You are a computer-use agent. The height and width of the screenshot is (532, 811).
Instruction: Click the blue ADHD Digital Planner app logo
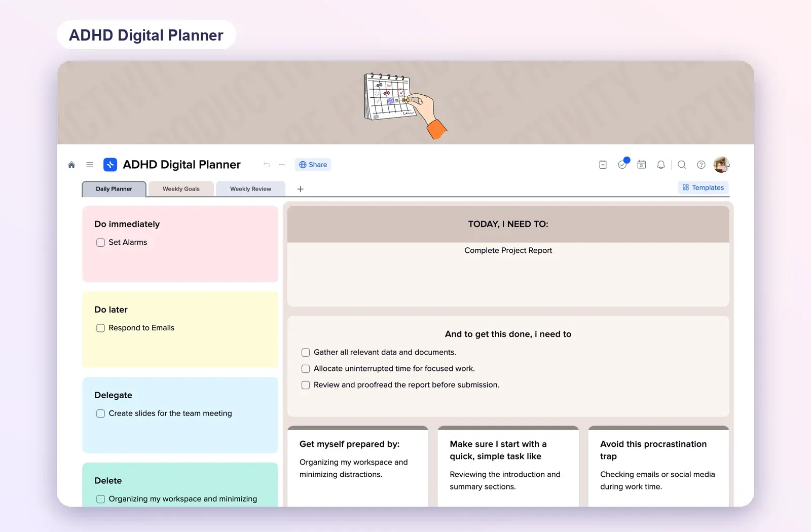click(110, 165)
